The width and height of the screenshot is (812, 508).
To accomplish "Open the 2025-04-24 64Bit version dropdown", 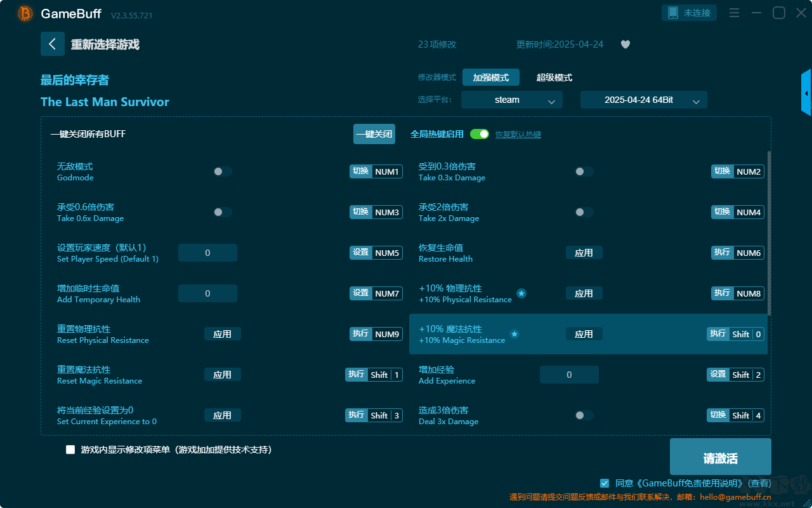I will click(x=644, y=100).
